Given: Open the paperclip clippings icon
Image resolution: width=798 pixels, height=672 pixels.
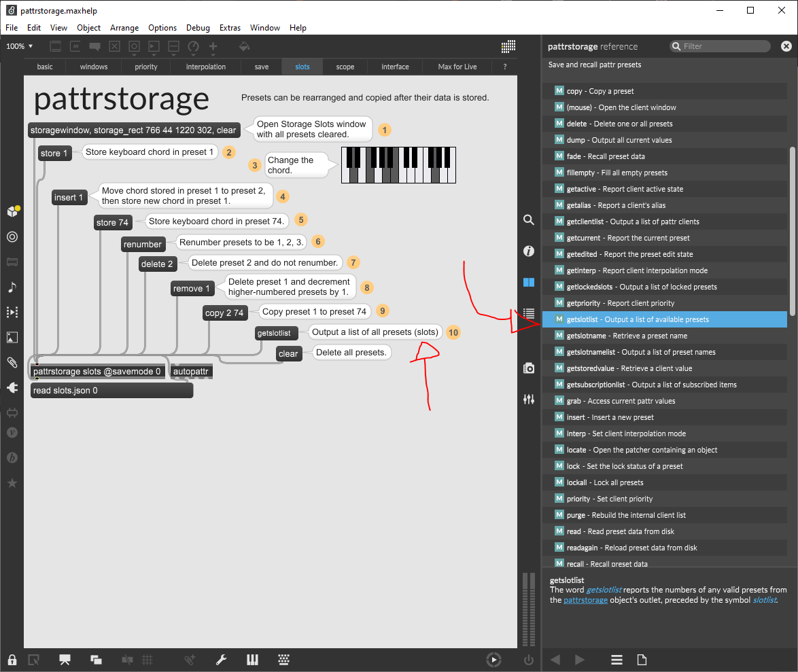Looking at the screenshot, I should click(12, 362).
